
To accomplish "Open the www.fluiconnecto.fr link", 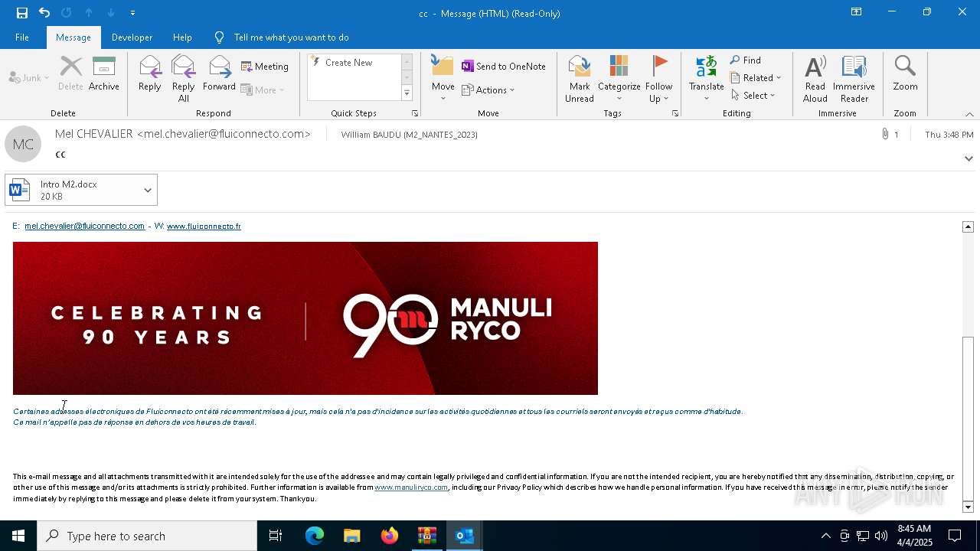I will (x=204, y=227).
